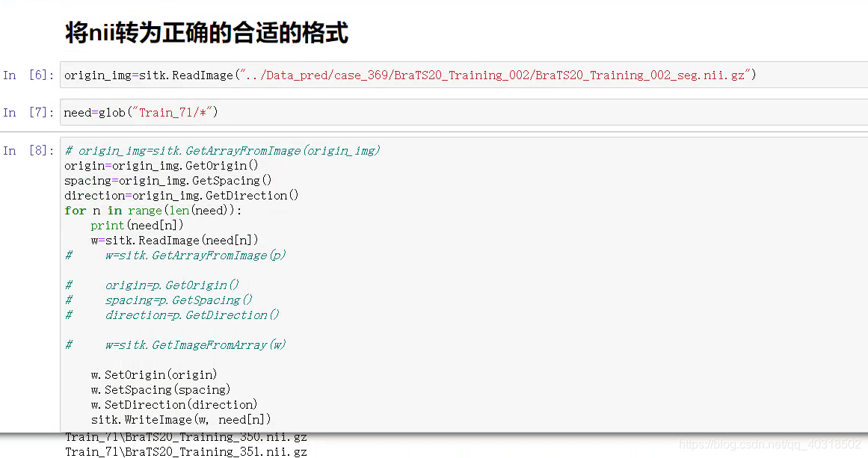Click into the sitk.ReadImage code cell input
Image resolution: width=868 pixels, height=458 pixels.
464,75
